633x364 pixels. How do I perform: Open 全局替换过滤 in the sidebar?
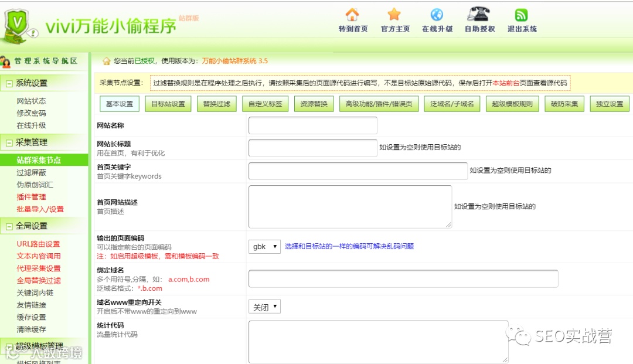[38, 280]
